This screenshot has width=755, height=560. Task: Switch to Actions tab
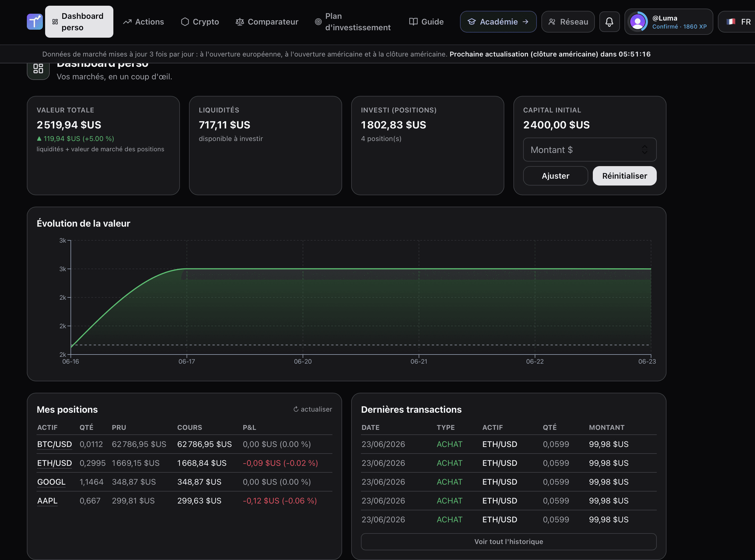pyautogui.click(x=143, y=22)
